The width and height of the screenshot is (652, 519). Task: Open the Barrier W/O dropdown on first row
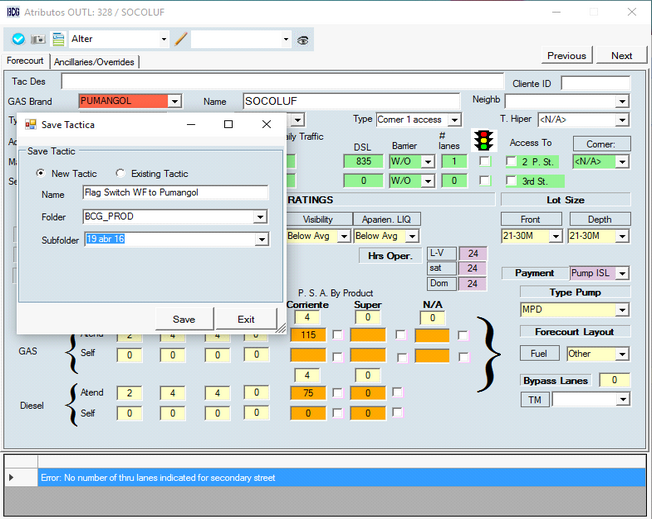pos(428,161)
